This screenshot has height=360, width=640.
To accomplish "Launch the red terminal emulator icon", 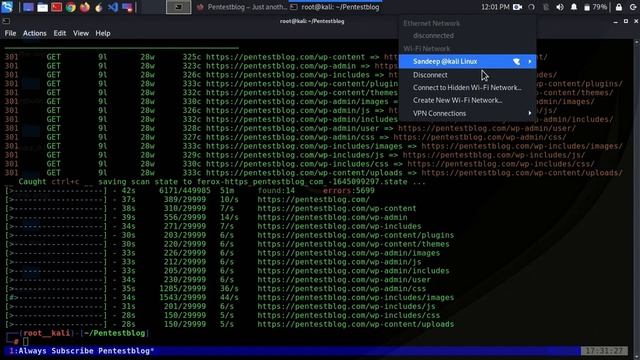I will 56,7.
